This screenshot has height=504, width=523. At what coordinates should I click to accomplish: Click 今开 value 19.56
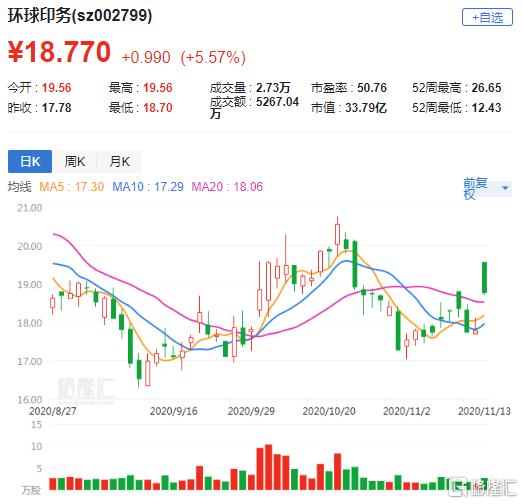coord(56,88)
